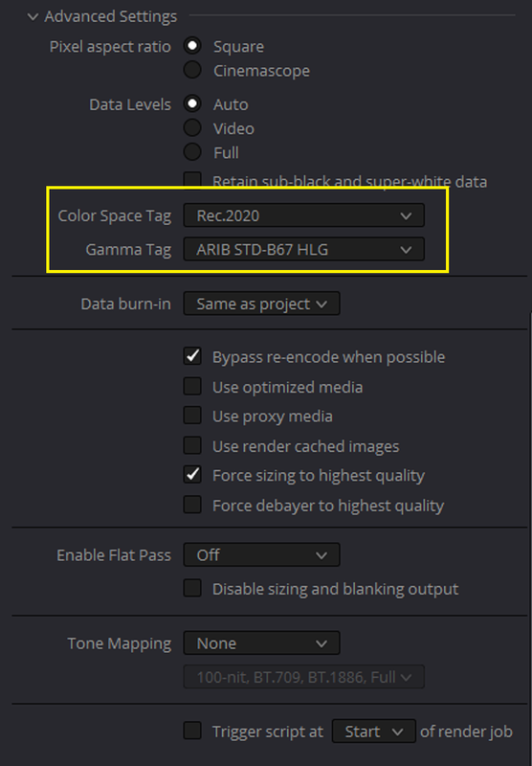The height and width of the screenshot is (766, 532).
Task: Uncheck Force sizing to highest quality
Action: tap(192, 474)
